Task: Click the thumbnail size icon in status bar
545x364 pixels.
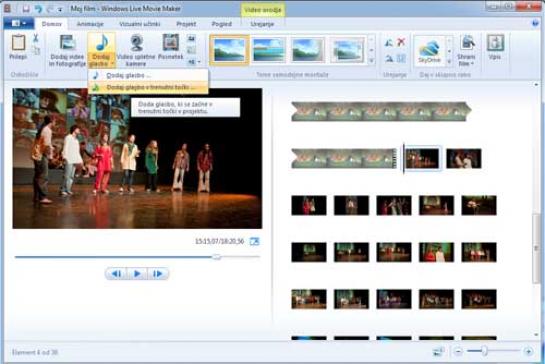Action: tap(438, 351)
